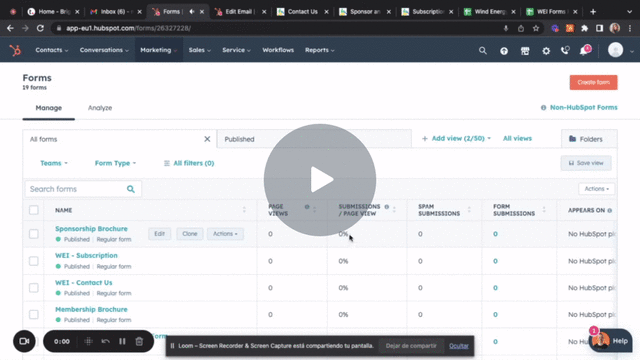Delete the Loom recording with trash icon
The width and height of the screenshot is (640, 360).
click(x=139, y=341)
